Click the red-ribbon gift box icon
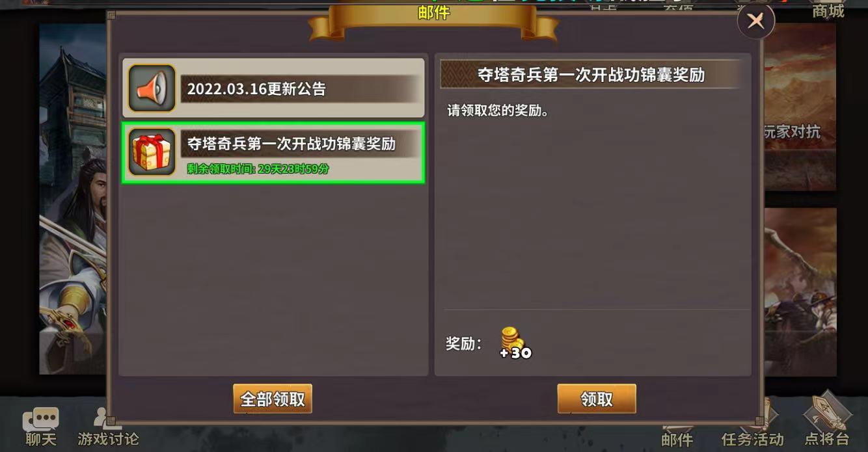868x452 pixels. point(152,152)
